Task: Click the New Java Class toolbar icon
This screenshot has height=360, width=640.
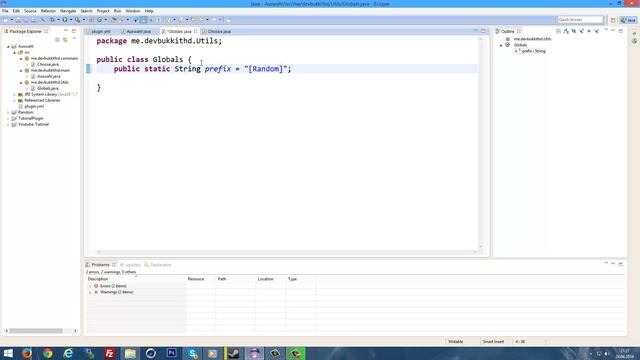Action: [x=99, y=20]
